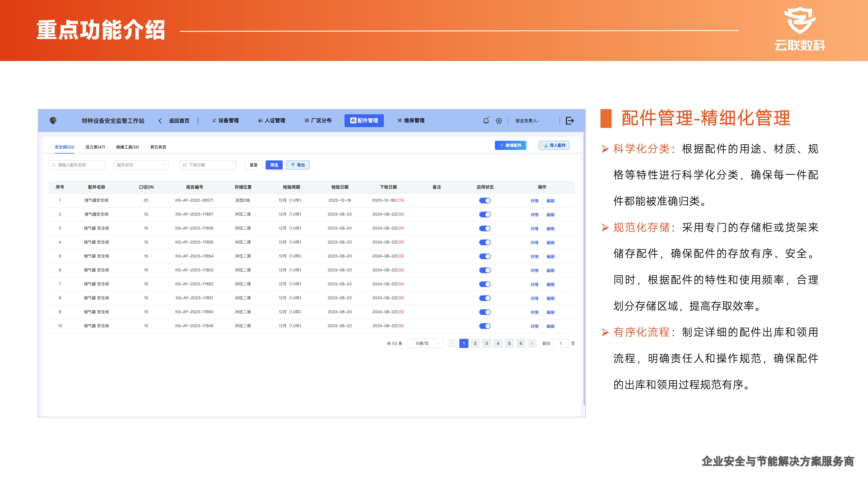
Task: Click the logout exit icon
Action: (x=570, y=121)
